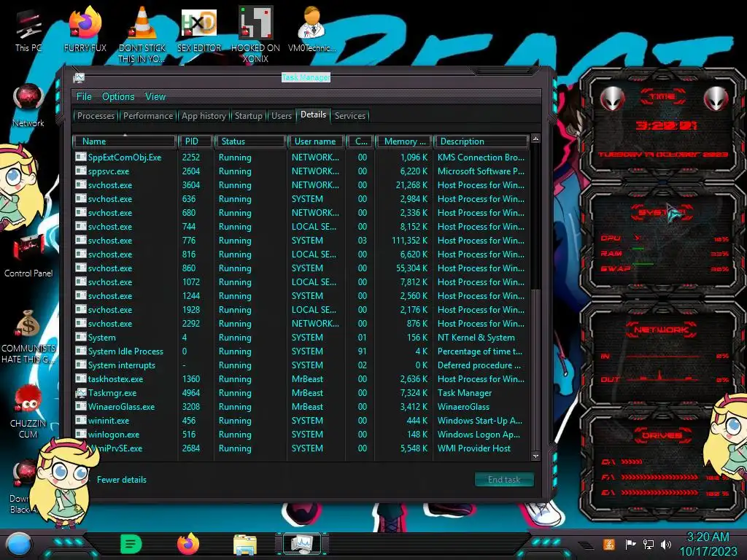The height and width of the screenshot is (560, 747).
Task: Click the orange tray icon
Action: [609, 544]
